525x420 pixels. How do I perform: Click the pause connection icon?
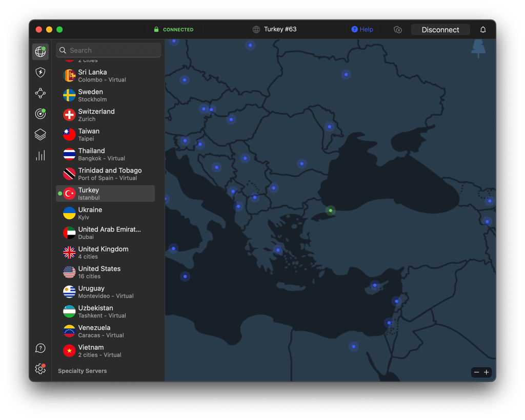(x=398, y=29)
